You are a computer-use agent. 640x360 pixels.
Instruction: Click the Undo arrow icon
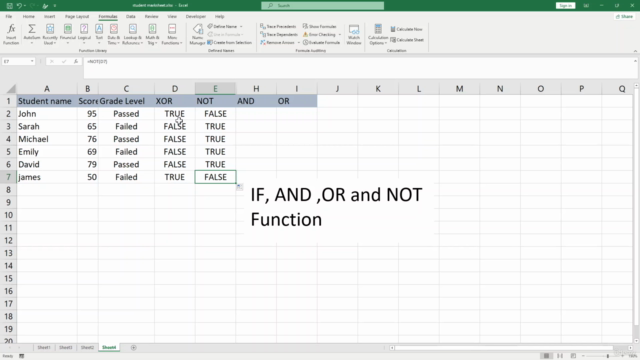click(19, 6)
